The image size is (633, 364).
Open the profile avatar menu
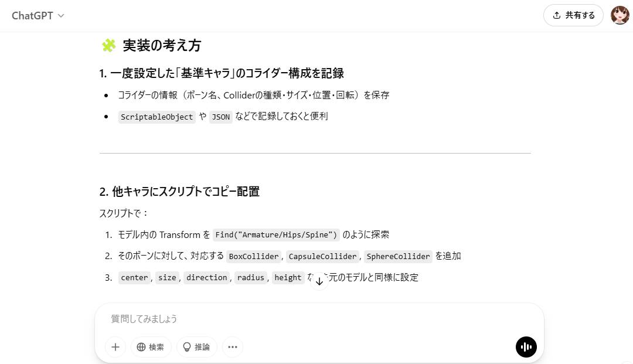(x=620, y=16)
